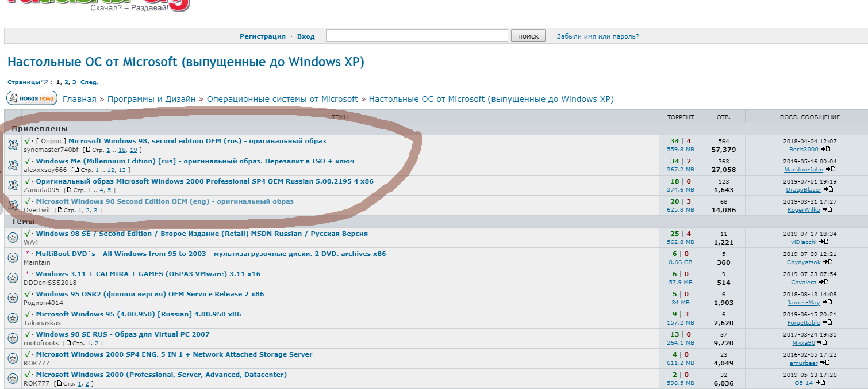Jump to last post via arrow beside Marston-John

tap(830, 170)
